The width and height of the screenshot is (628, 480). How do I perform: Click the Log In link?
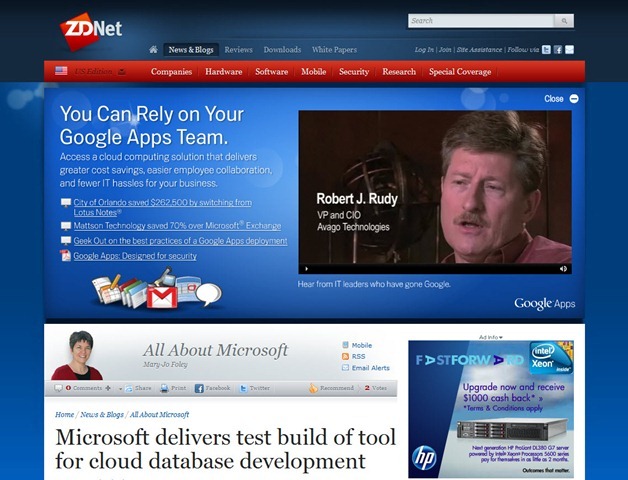[424, 49]
